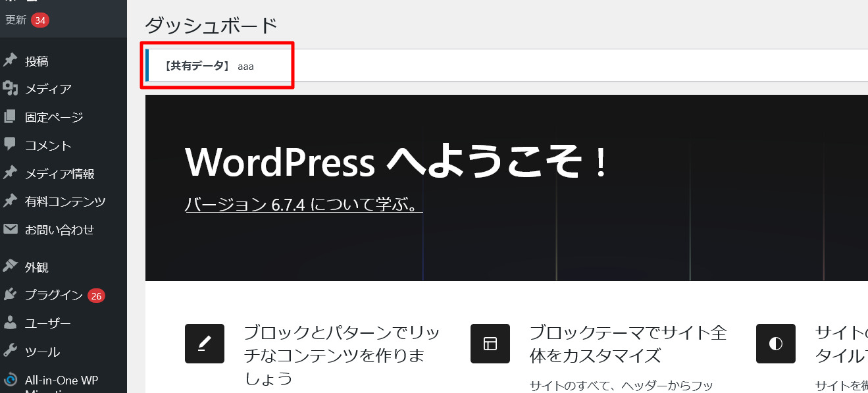This screenshot has height=393, width=868.
Task: Click the pencil edit icon in welcome panel
Action: click(205, 344)
